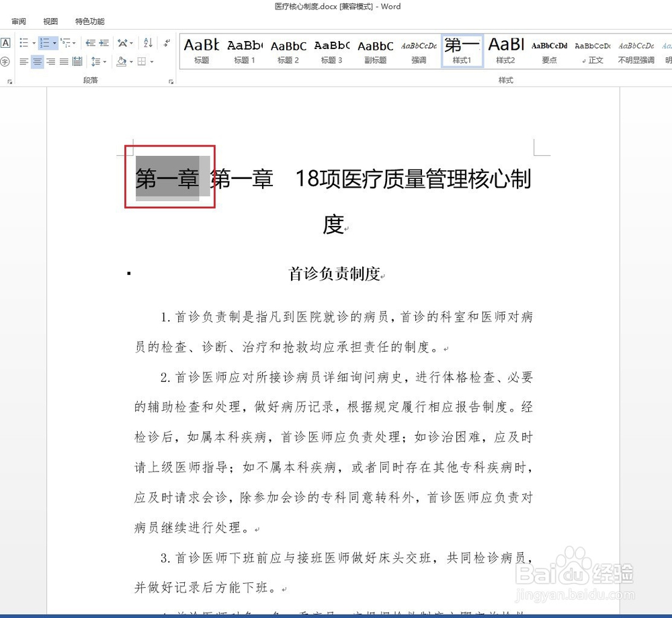
Task: Click the heading text 18项医疗质量管理核心制
Action: (x=413, y=178)
